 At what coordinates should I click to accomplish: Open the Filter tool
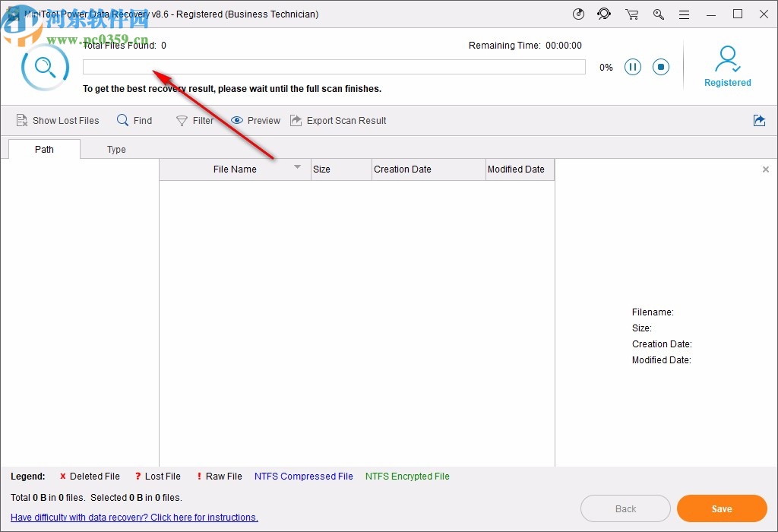[x=195, y=121]
